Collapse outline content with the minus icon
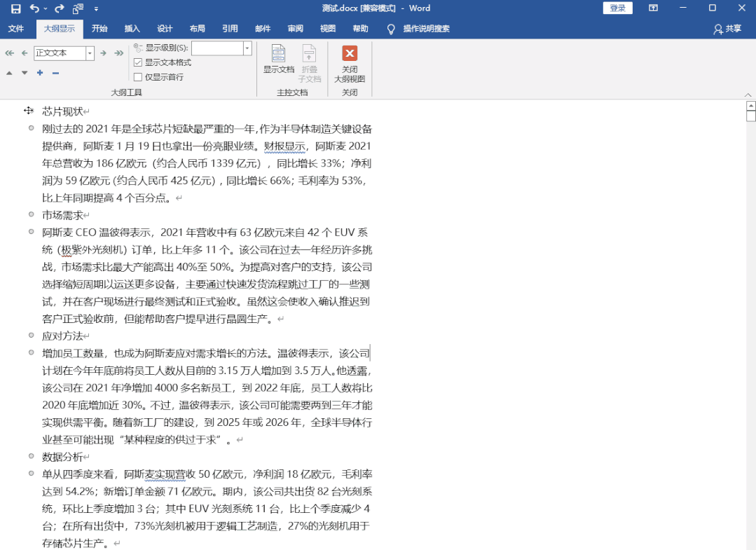Screen dimensions: 756x550 tap(54, 72)
